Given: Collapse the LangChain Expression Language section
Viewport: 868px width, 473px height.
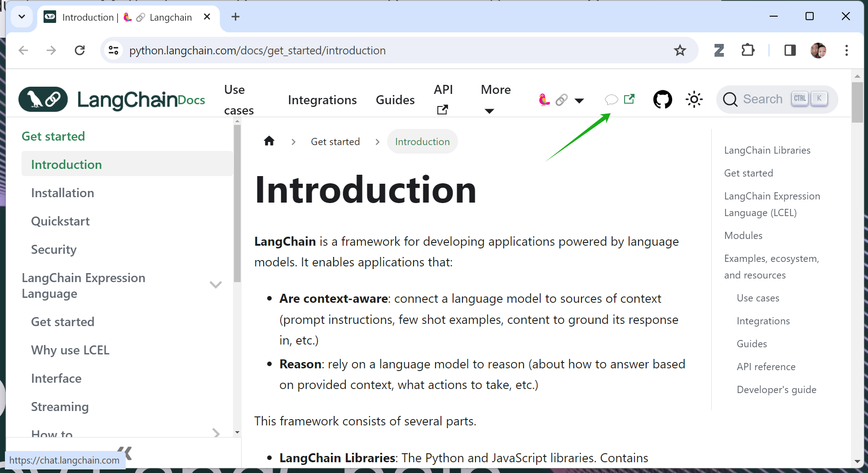Looking at the screenshot, I should [216, 285].
